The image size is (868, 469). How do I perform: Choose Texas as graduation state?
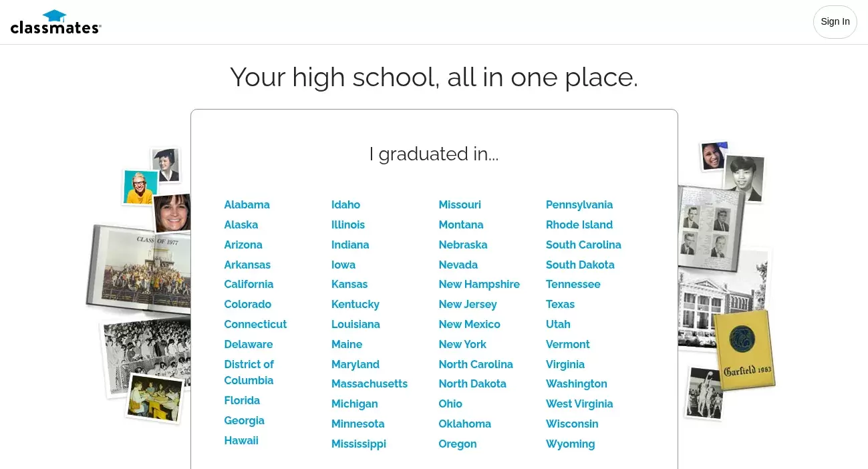(560, 305)
